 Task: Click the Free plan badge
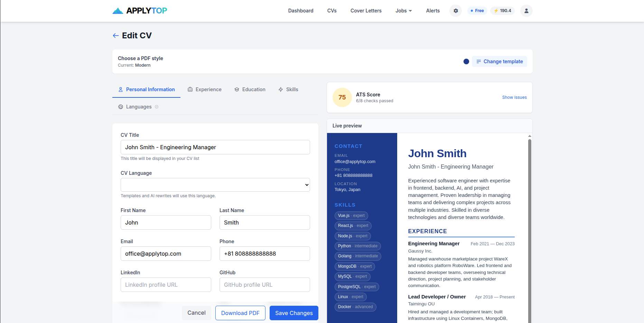(x=477, y=11)
